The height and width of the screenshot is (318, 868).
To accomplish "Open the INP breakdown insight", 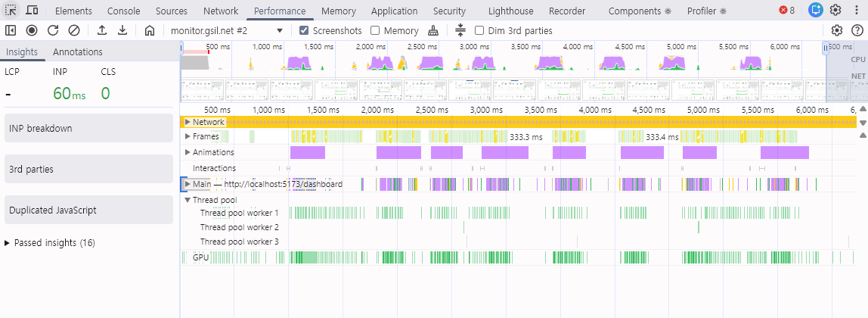I will pos(88,128).
